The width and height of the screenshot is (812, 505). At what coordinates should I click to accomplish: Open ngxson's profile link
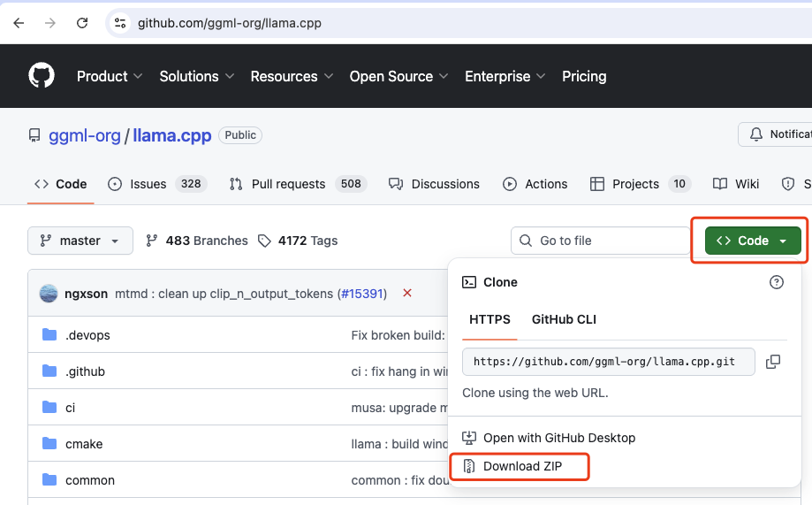pos(86,294)
